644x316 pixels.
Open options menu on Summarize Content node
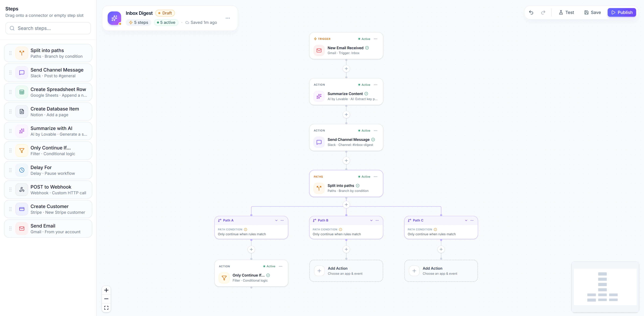375,85
